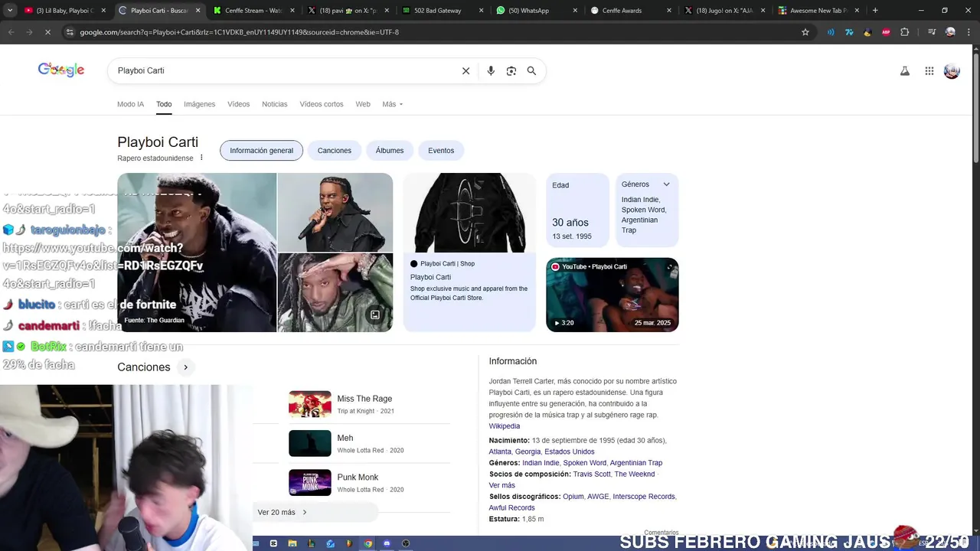Click the blue sound-waves extension icon

coord(831,32)
